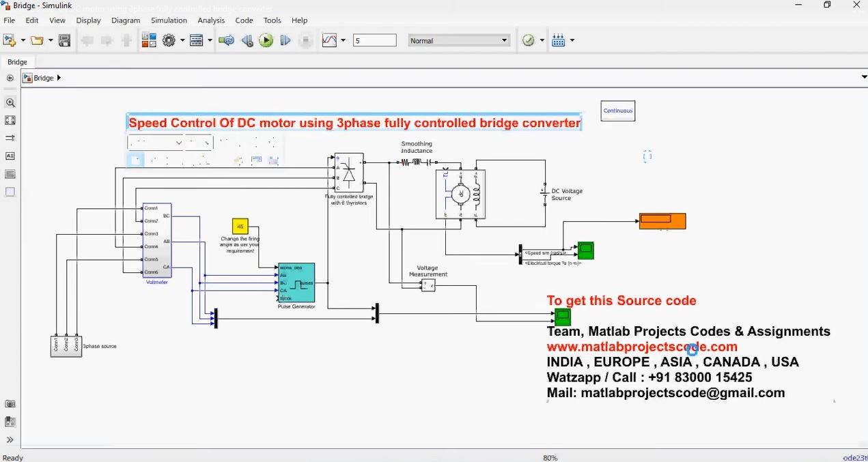
Task: Open the Analysis menu
Action: [x=211, y=20]
